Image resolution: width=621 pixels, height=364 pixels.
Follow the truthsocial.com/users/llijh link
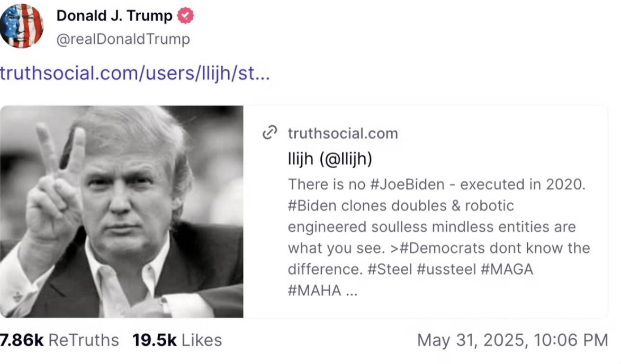coord(135,73)
